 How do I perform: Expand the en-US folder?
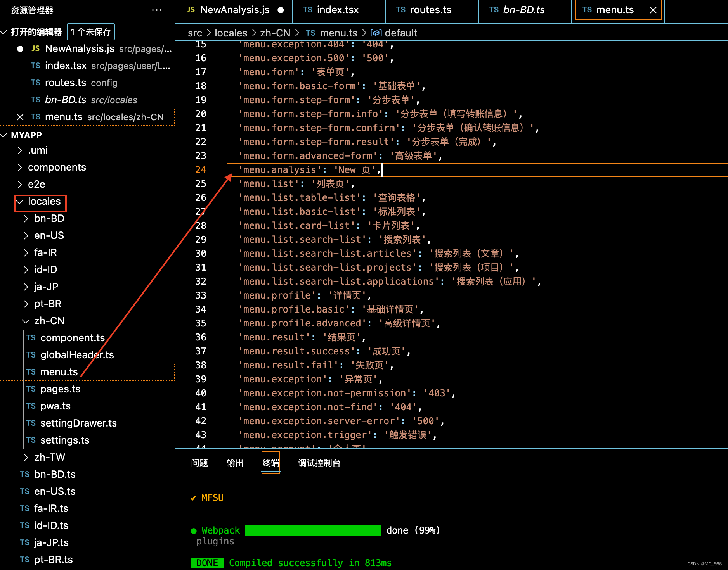click(26, 236)
